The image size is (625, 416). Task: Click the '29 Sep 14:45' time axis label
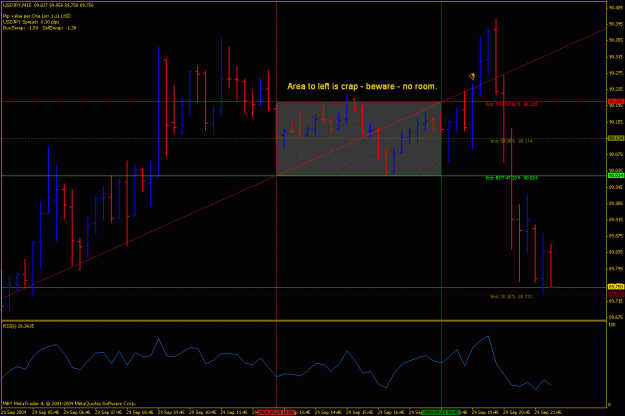(328, 412)
